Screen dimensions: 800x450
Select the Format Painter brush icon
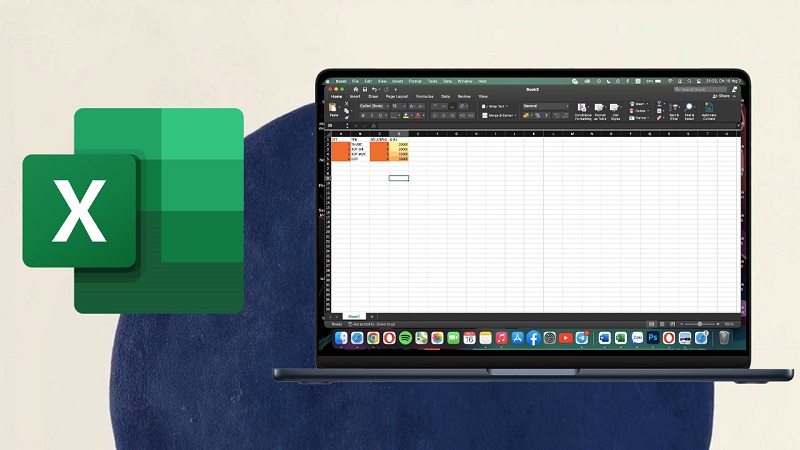point(346,118)
